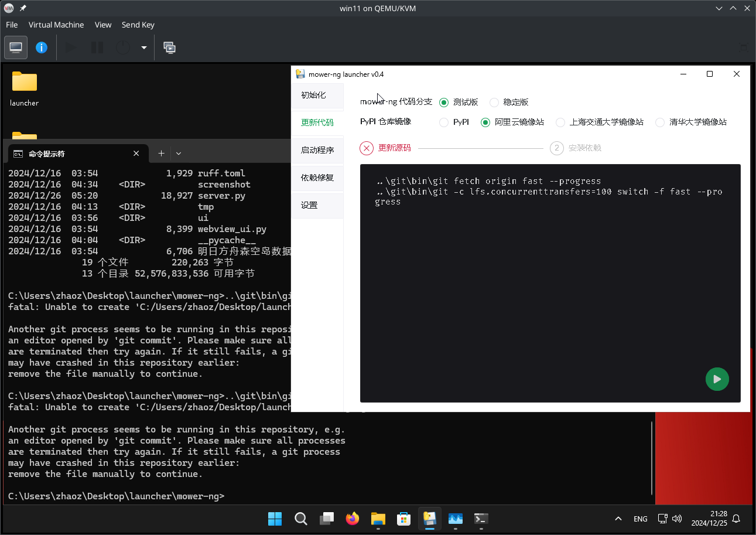Click the virt-manager app icon in title bar
The image size is (756, 535).
point(9,8)
